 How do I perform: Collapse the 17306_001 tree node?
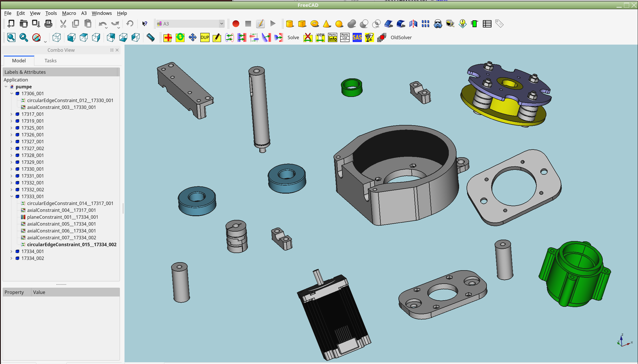(11, 94)
